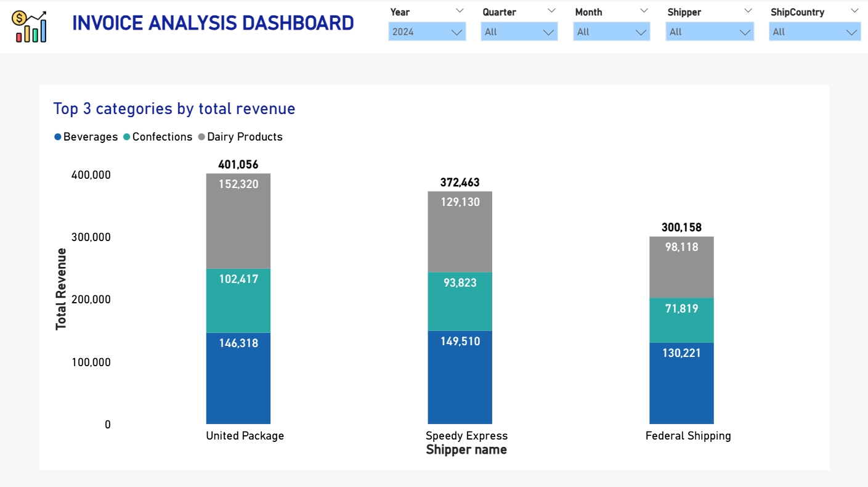Click the 372,463 total label
This screenshot has height=487, width=868.
tap(460, 182)
